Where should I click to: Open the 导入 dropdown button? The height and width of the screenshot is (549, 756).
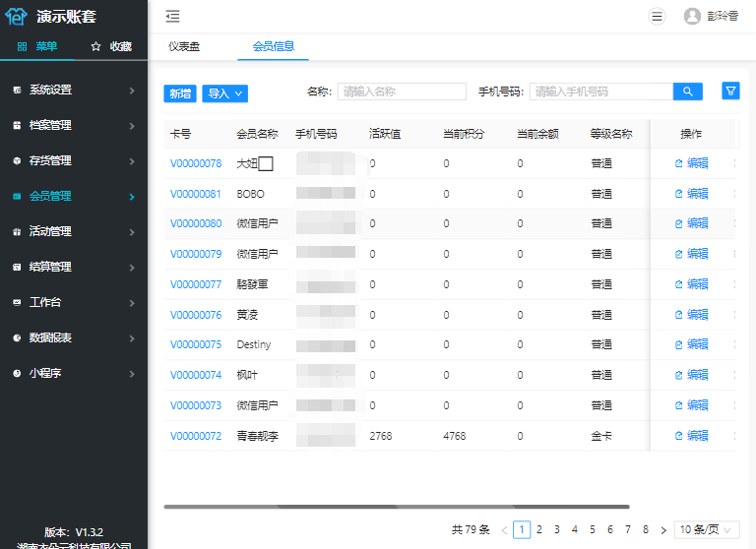[x=224, y=93]
